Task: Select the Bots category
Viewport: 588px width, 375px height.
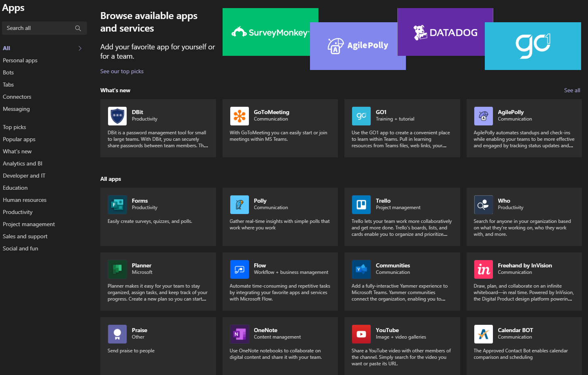Action: [8, 72]
